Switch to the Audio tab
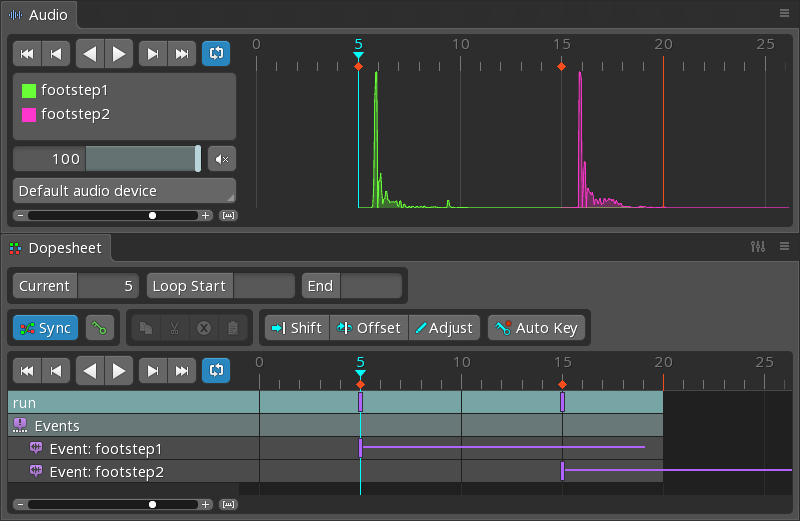Viewport: 800px width, 521px height. click(38, 15)
